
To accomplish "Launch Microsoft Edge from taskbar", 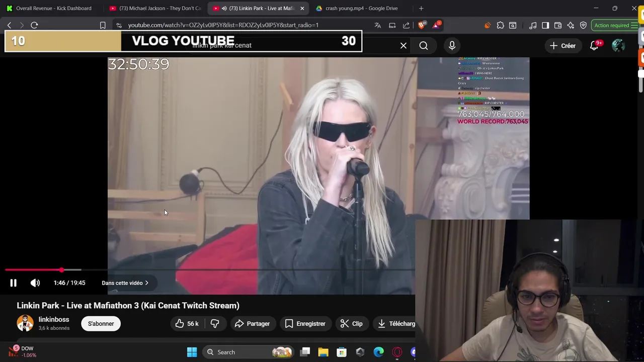I will pos(378,352).
